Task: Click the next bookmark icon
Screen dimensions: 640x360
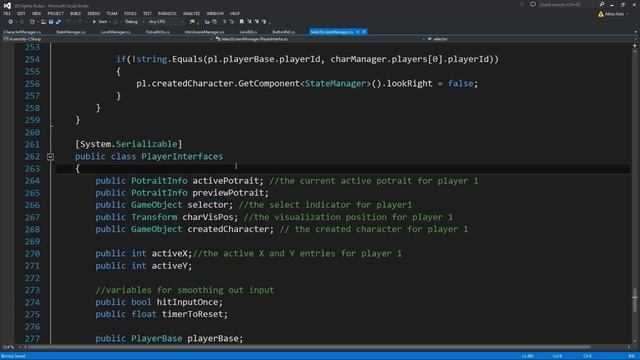Action: point(257,22)
